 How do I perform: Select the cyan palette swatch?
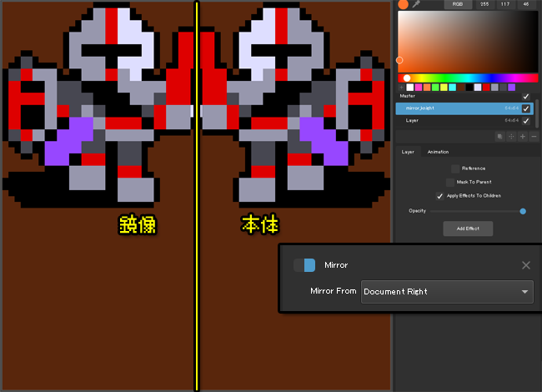452,88
